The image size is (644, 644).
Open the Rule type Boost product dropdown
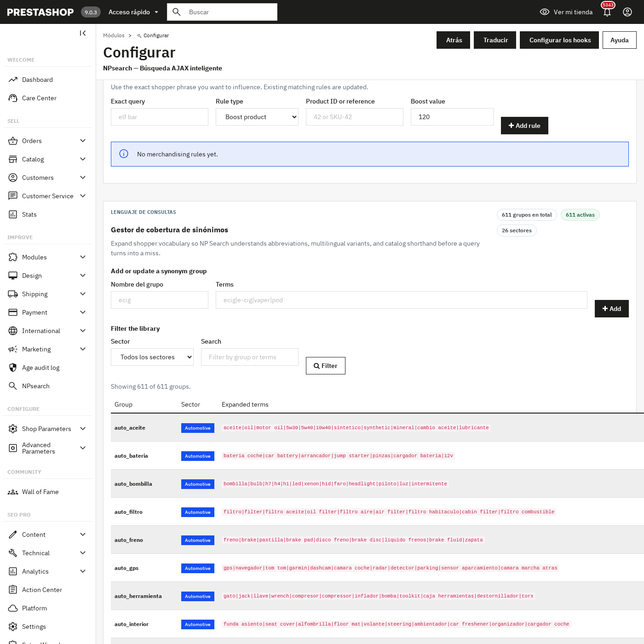point(257,117)
